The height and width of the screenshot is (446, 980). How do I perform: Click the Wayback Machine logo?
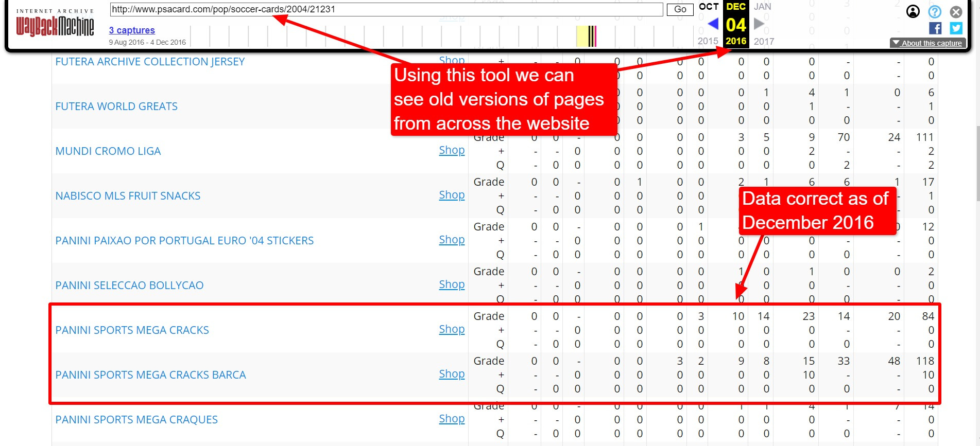tap(55, 23)
